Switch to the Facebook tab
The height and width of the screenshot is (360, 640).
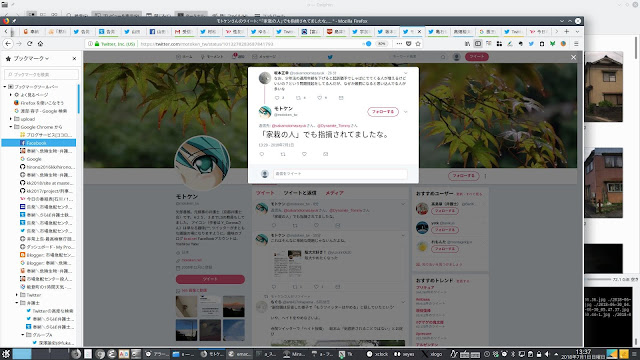click(158, 31)
